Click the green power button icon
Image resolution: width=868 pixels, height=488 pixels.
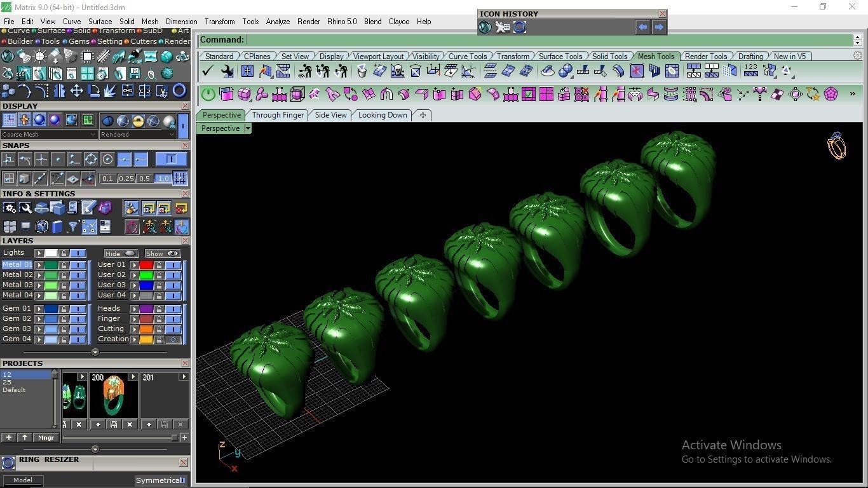pyautogui.click(x=208, y=95)
